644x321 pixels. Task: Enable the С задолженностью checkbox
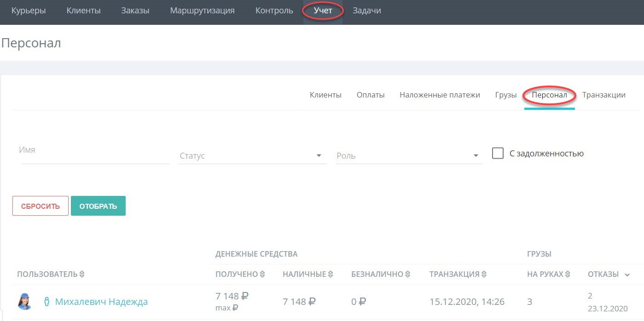498,153
